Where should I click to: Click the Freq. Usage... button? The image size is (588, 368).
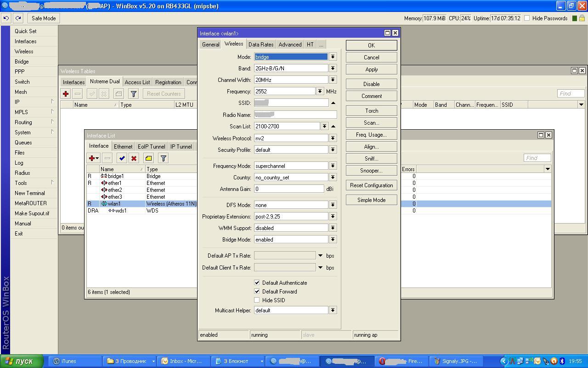point(371,135)
